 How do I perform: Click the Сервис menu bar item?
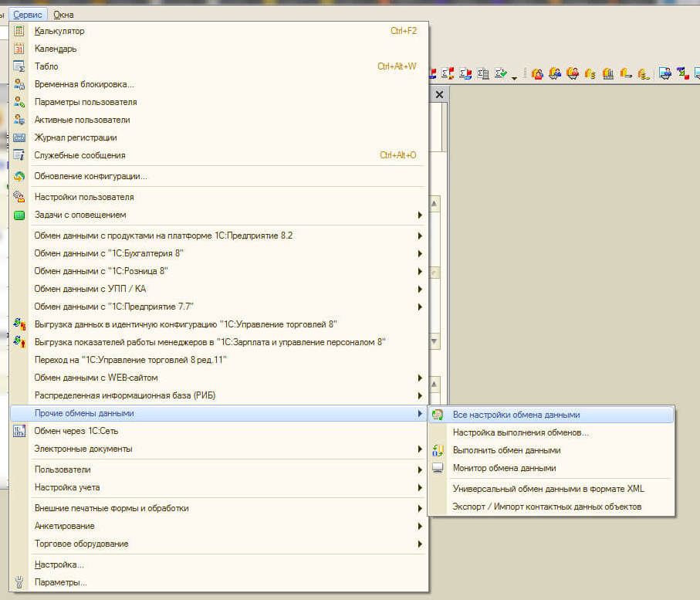point(29,14)
